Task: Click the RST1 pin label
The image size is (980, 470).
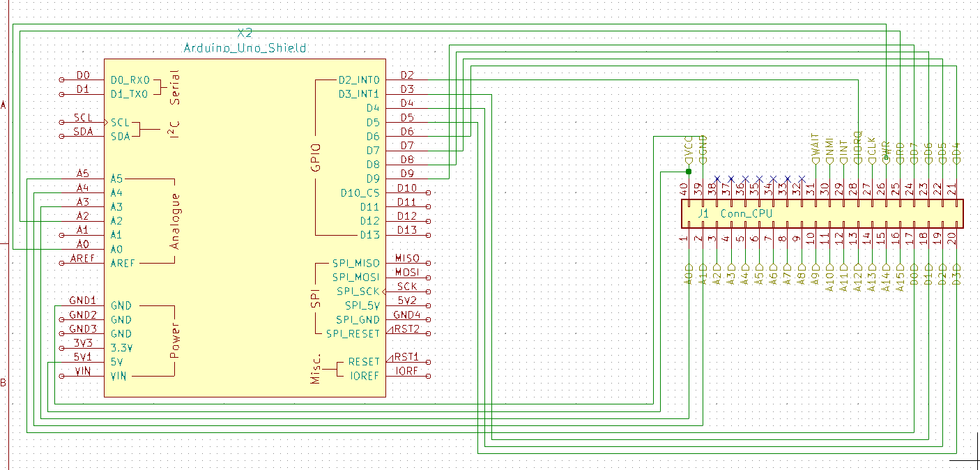Action: click(407, 357)
